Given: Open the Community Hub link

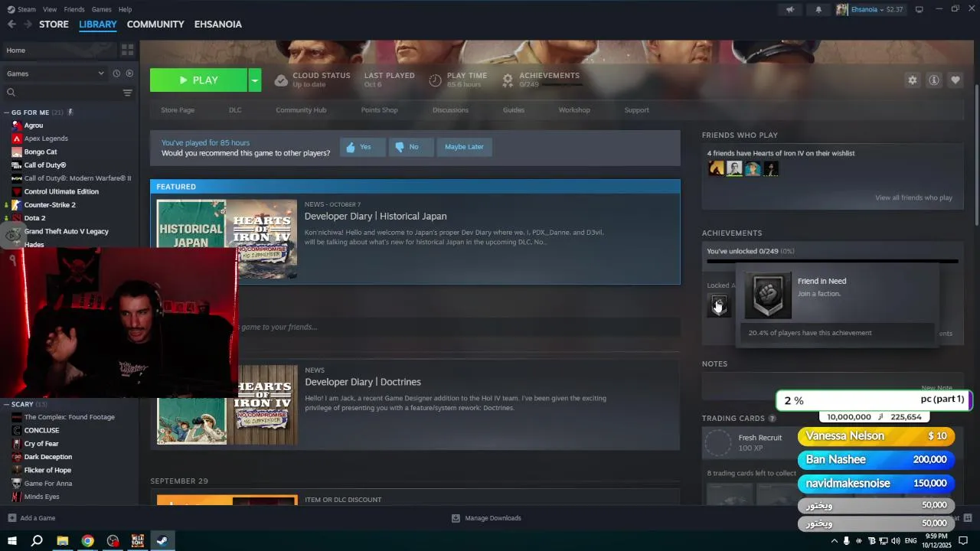Looking at the screenshot, I should (x=301, y=110).
